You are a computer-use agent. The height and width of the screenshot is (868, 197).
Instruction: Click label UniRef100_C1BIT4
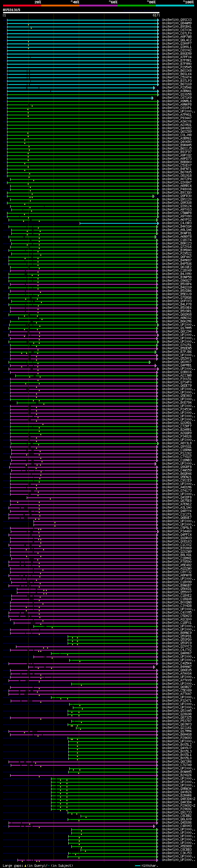[x=177, y=240]
